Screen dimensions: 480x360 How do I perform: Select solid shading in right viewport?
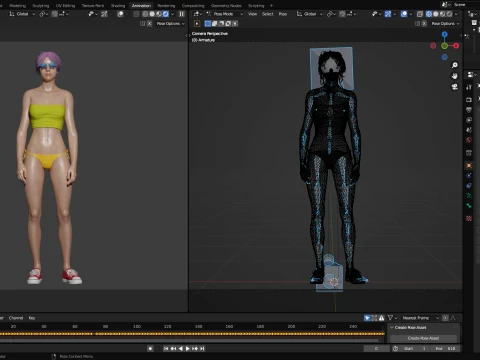pyautogui.click(x=436, y=14)
